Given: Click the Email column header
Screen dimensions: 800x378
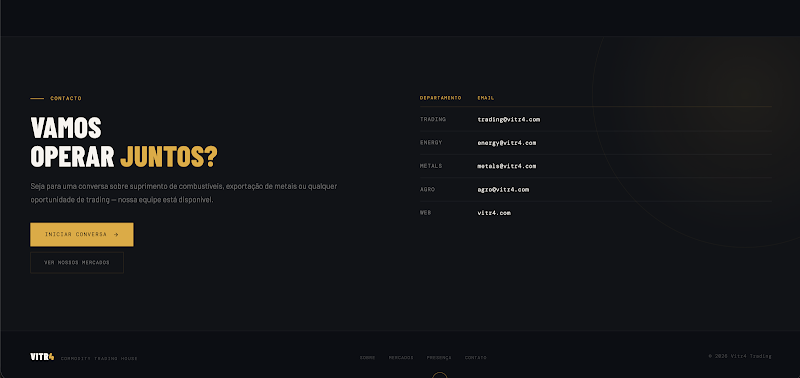Looking at the screenshot, I should [486, 98].
